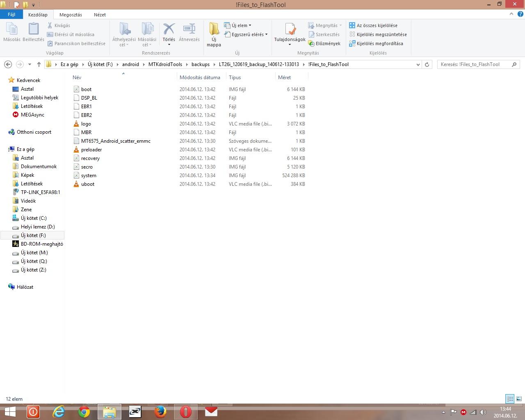Switch to the Kezdőlap tab
The width and height of the screenshot is (525, 420).
tap(38, 15)
